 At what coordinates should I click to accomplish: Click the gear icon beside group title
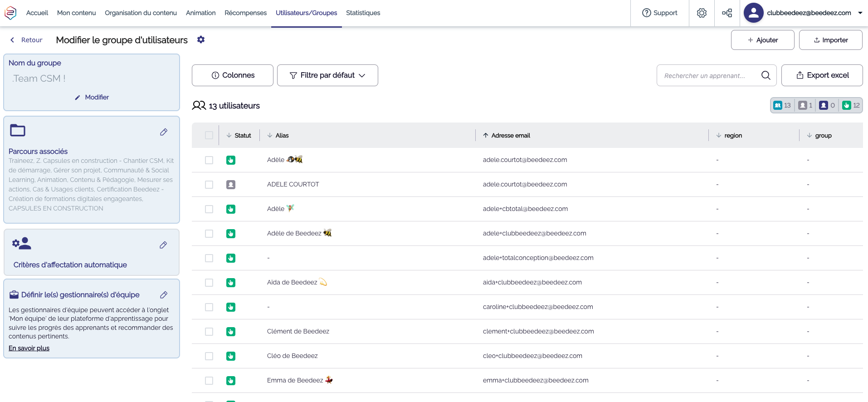click(x=201, y=39)
